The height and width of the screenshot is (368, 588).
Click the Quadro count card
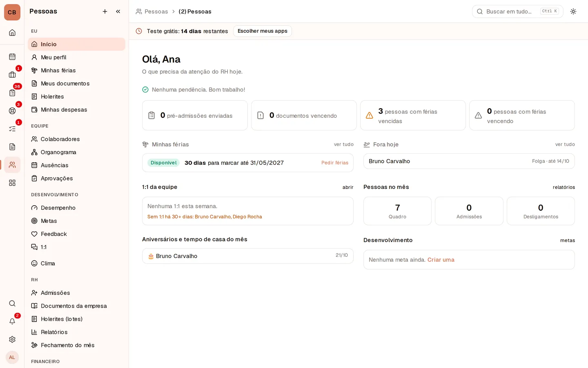[x=397, y=211]
